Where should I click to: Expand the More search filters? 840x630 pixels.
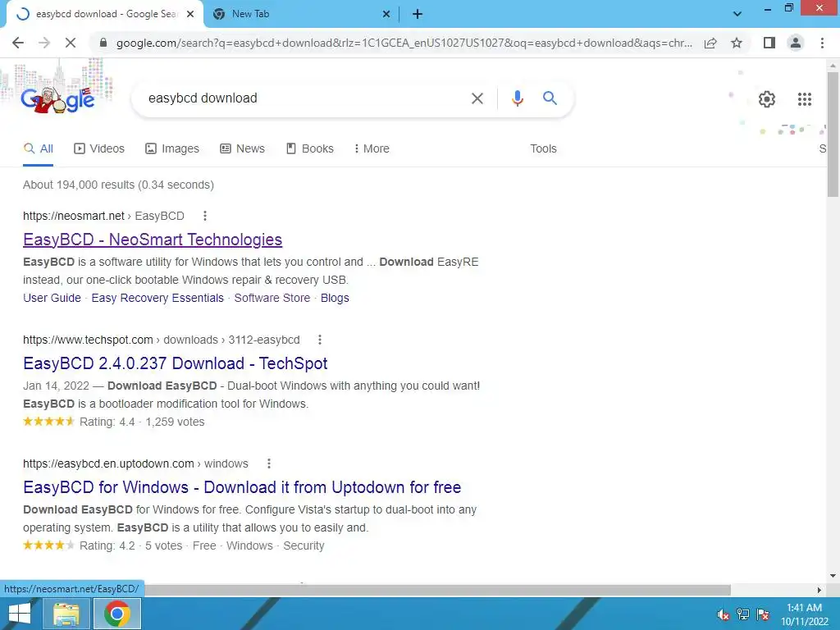372,149
